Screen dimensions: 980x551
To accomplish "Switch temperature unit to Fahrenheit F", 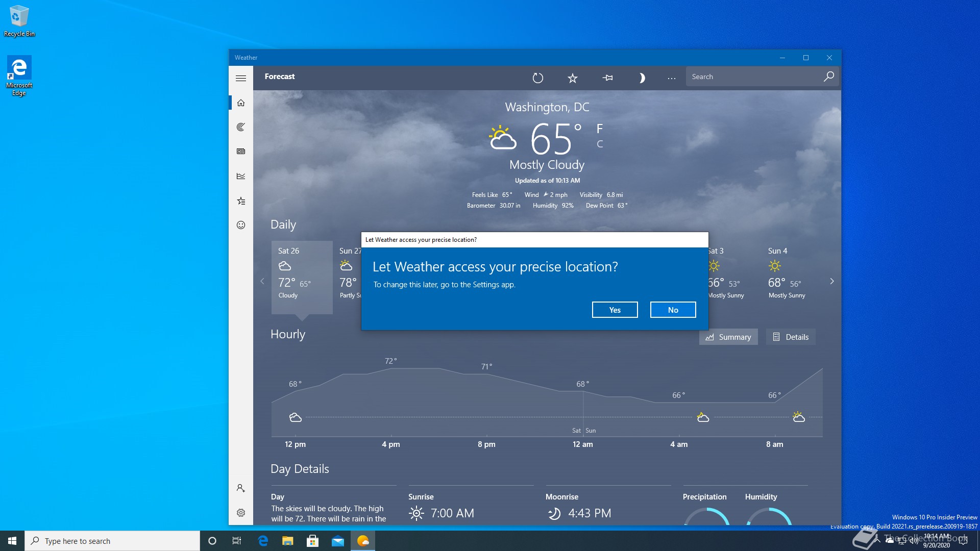I will click(600, 129).
